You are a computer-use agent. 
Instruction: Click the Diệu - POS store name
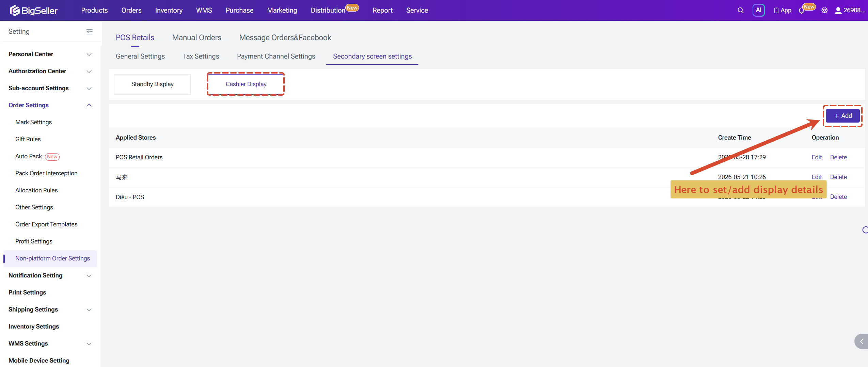[130, 197]
